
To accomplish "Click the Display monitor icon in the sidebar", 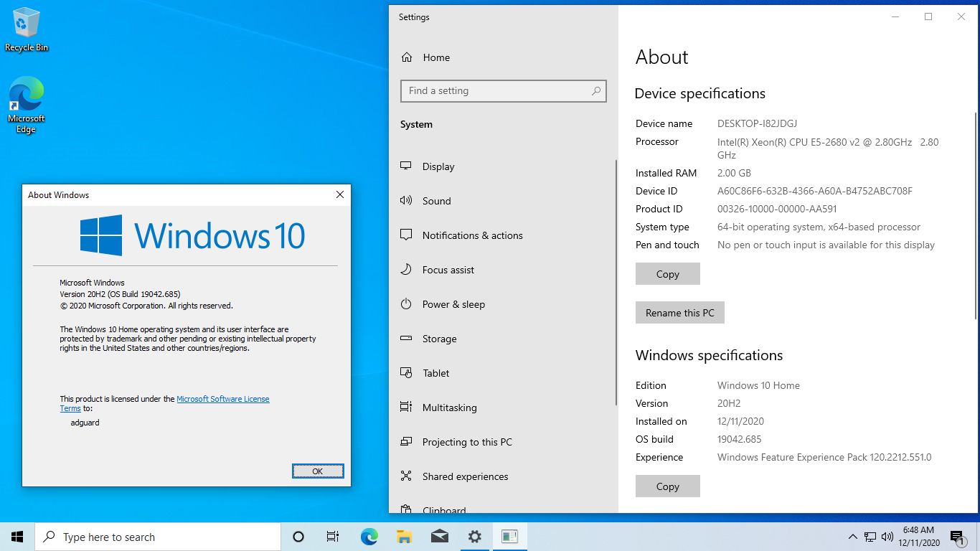I will (x=406, y=166).
